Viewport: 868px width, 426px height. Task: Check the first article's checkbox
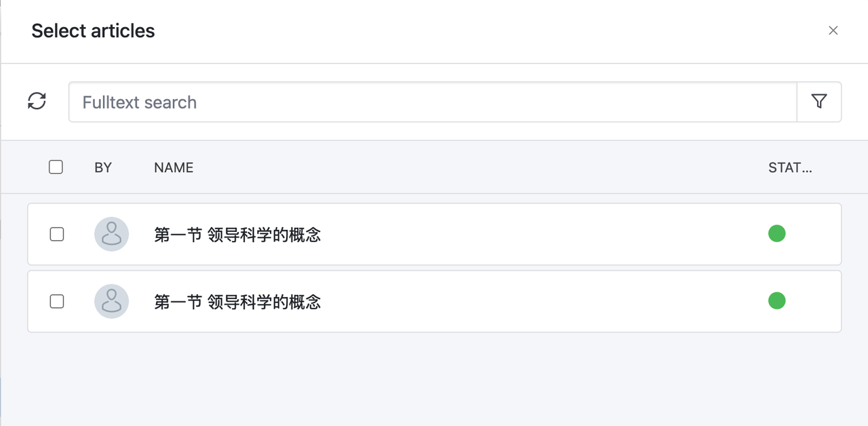click(x=57, y=234)
